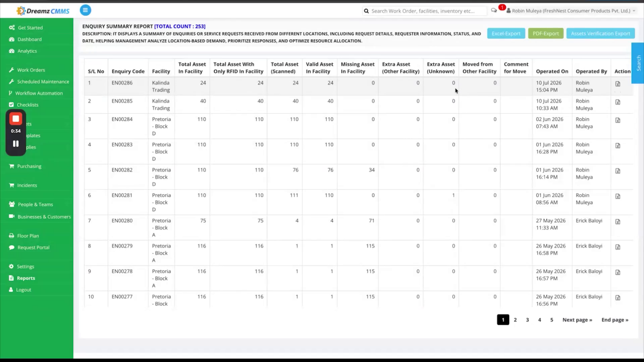Click the PDF-Export button

tap(546, 34)
